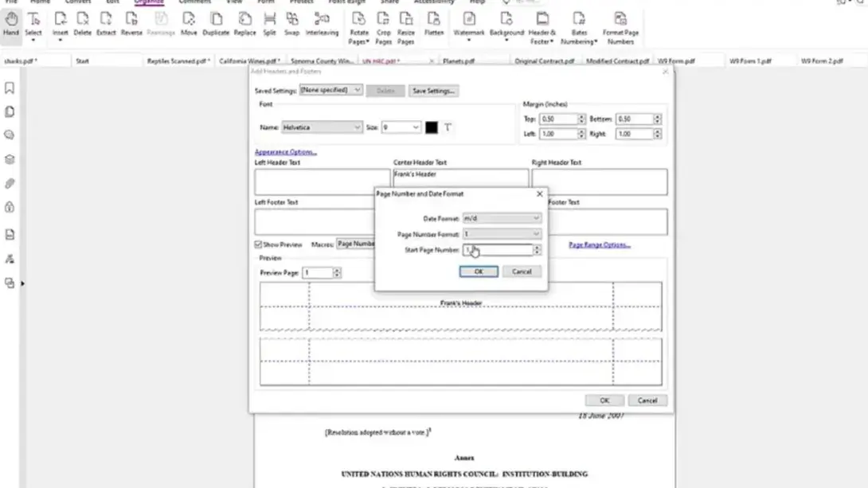Viewport: 868px width, 488px height.
Task: Click OK in the Page Number dialog
Action: (x=478, y=271)
